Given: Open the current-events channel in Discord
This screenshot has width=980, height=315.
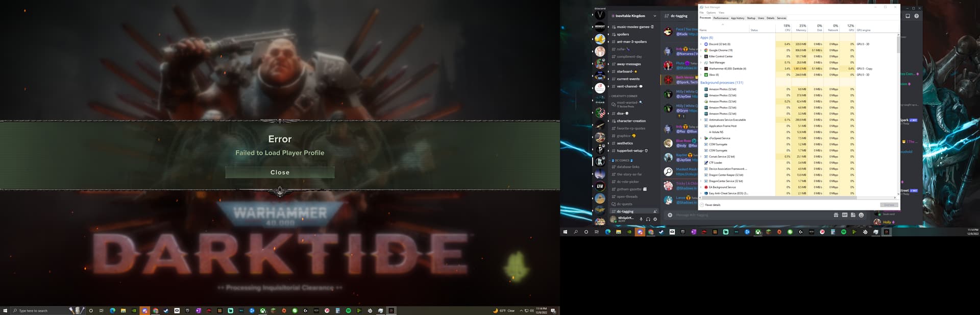Looking at the screenshot, I should [628, 79].
